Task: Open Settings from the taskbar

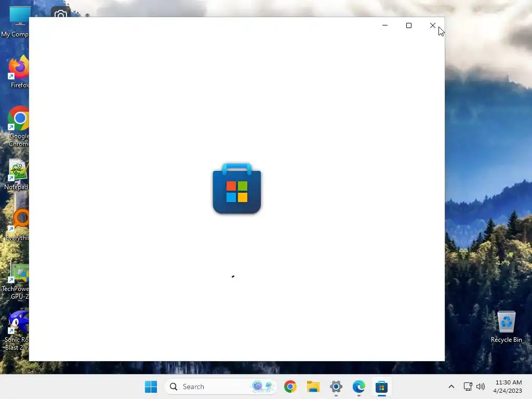Action: coord(336,387)
